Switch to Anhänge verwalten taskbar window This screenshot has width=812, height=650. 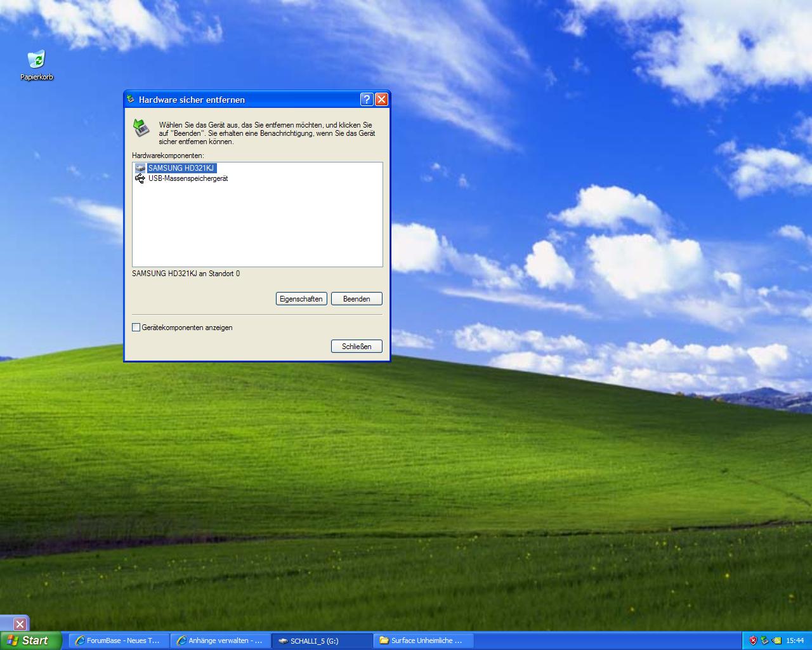tap(221, 640)
